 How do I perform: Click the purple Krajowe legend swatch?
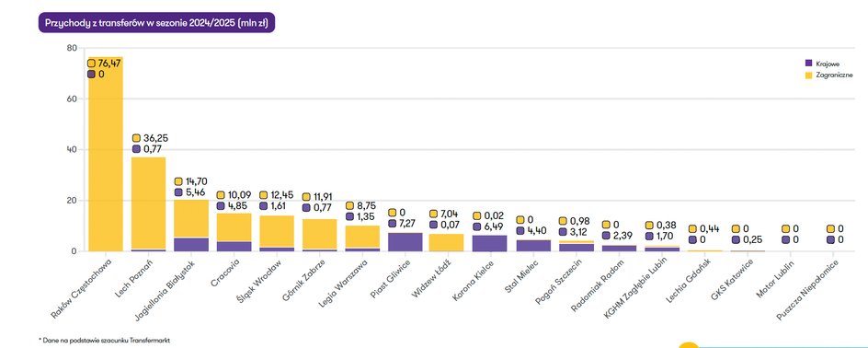pos(809,64)
